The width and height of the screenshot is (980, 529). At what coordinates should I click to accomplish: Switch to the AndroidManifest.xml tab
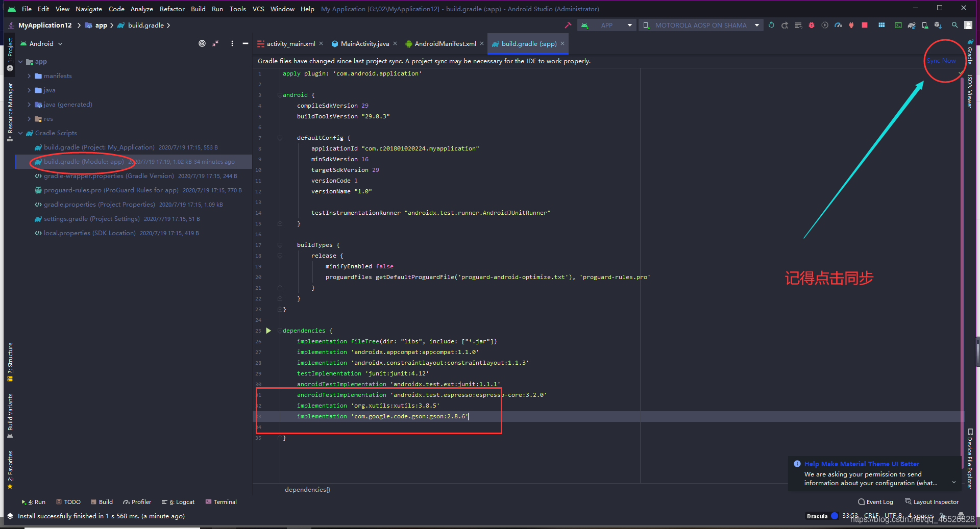(x=445, y=44)
